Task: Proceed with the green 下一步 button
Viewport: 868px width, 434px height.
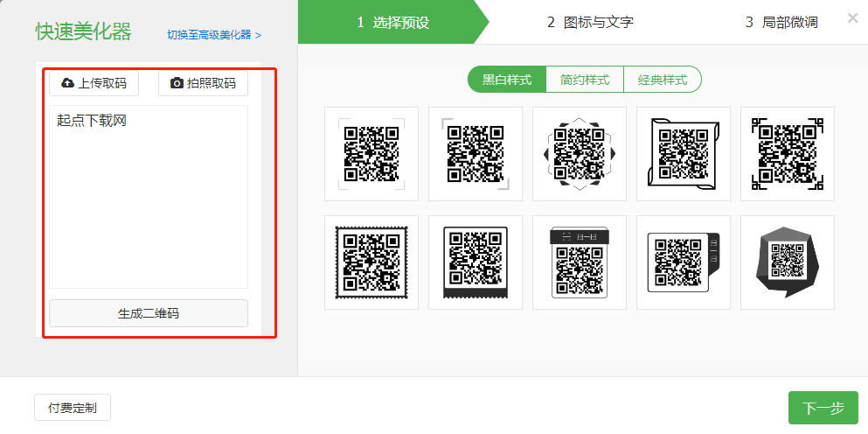Action: 823,409
